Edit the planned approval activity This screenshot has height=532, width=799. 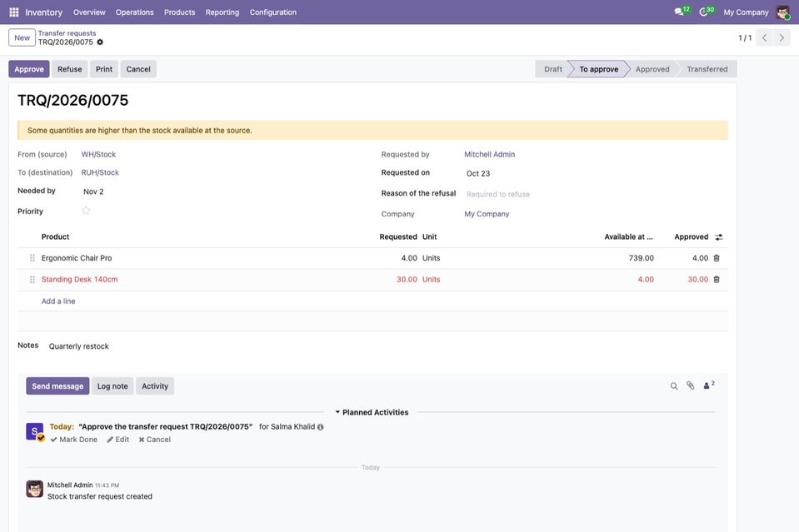117,440
